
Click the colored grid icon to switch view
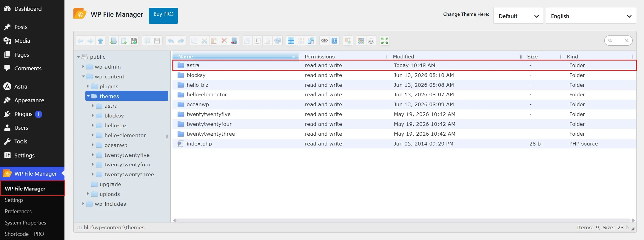pyautogui.click(x=361, y=41)
